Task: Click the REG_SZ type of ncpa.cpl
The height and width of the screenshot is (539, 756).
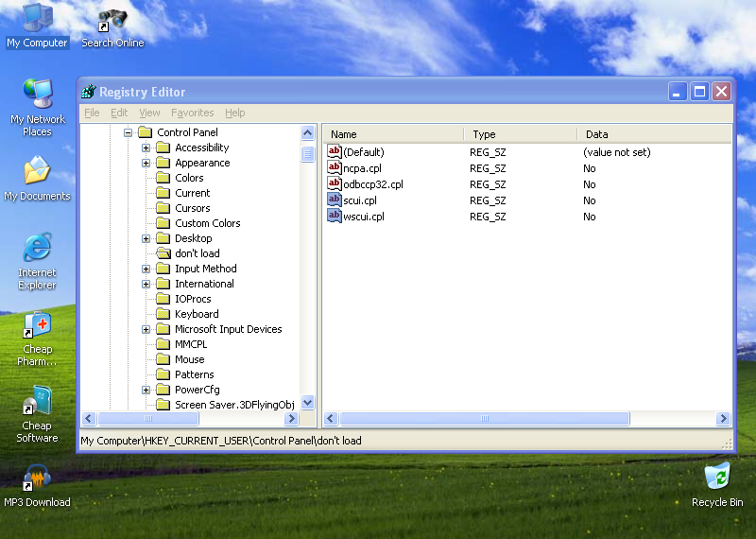Action: click(x=488, y=168)
